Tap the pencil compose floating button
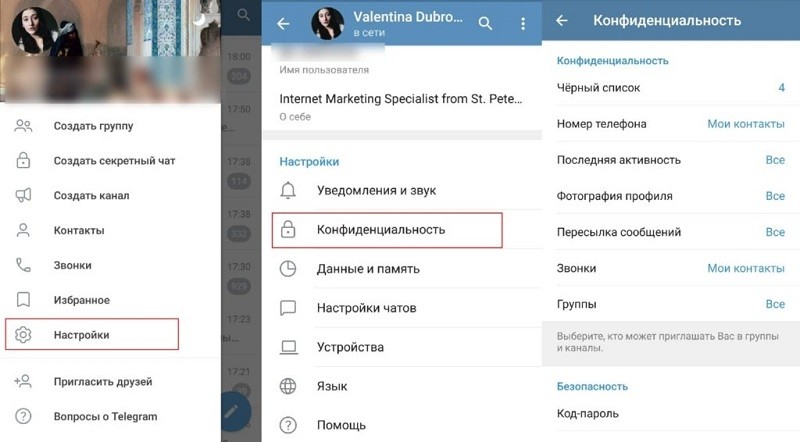800x442 pixels. [x=235, y=411]
